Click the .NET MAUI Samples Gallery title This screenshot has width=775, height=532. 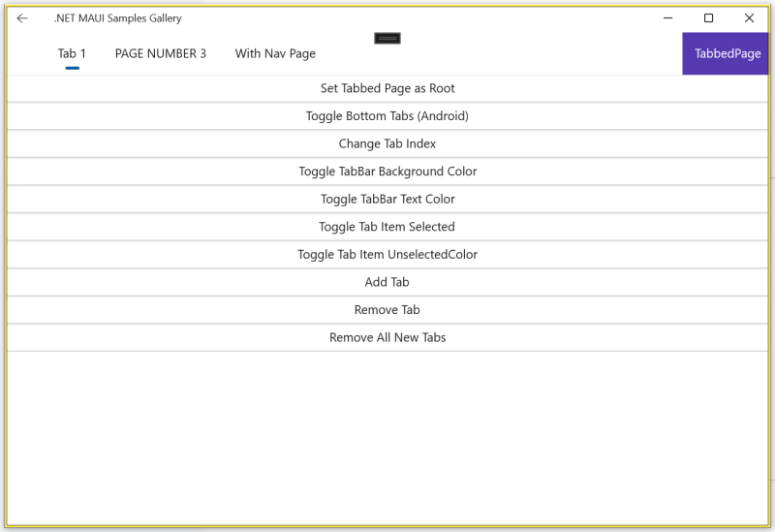click(x=117, y=18)
